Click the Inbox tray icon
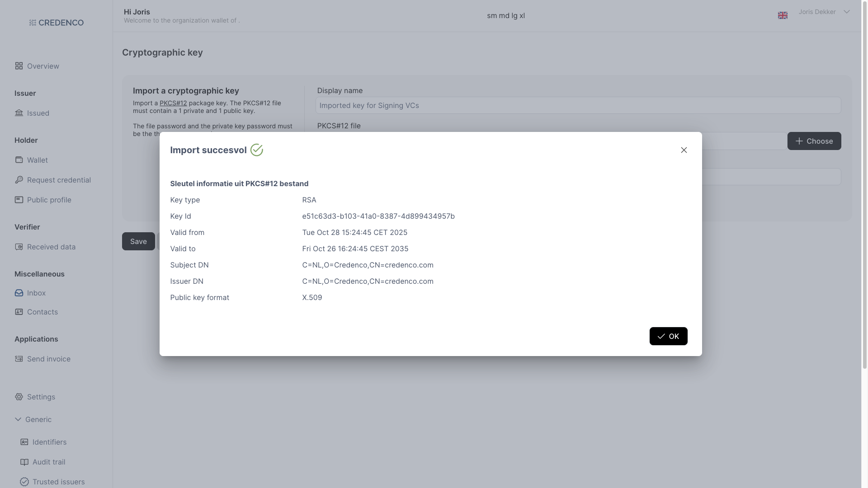Image resolution: width=868 pixels, height=488 pixels. 19,293
